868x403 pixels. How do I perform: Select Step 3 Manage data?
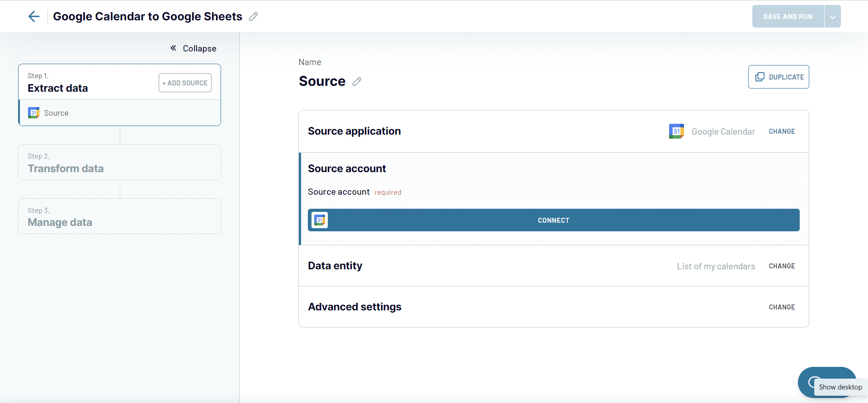[x=119, y=216]
